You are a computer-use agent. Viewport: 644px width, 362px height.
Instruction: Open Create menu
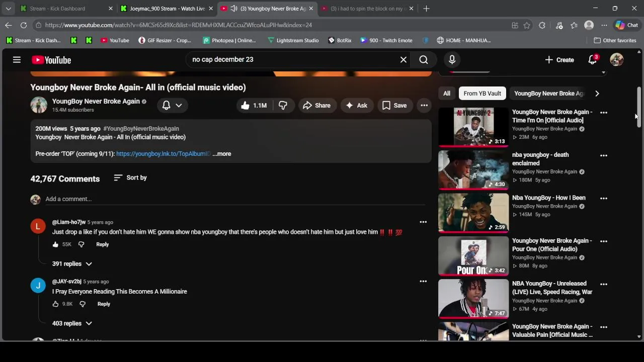click(559, 60)
